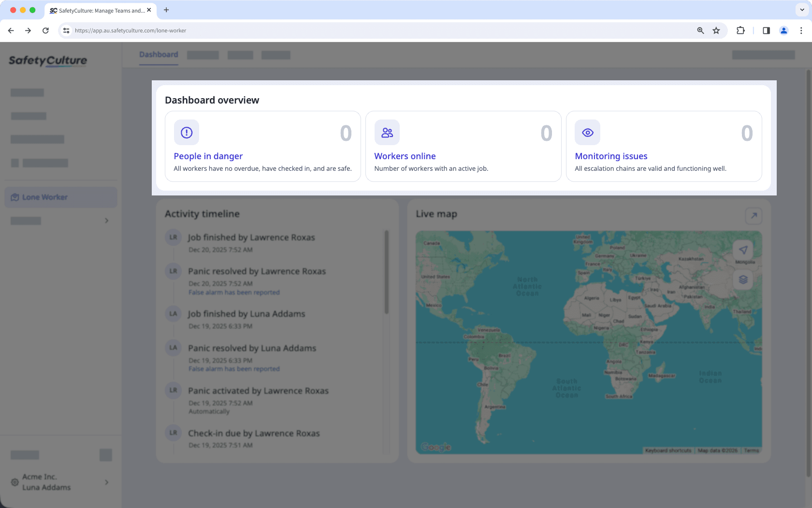The width and height of the screenshot is (812, 508).
Task: Click the settings gear next to Acme Inc.
Action: pos(14,482)
